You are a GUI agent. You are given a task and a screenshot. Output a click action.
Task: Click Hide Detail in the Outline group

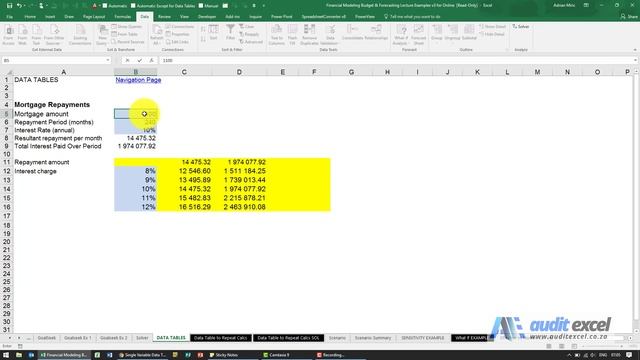tap(492, 34)
